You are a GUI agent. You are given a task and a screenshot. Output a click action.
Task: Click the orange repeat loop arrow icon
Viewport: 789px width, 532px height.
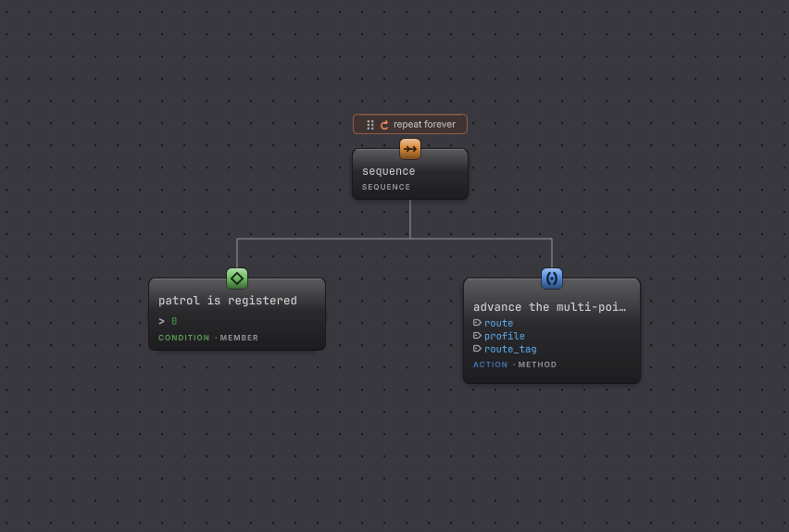pos(384,125)
